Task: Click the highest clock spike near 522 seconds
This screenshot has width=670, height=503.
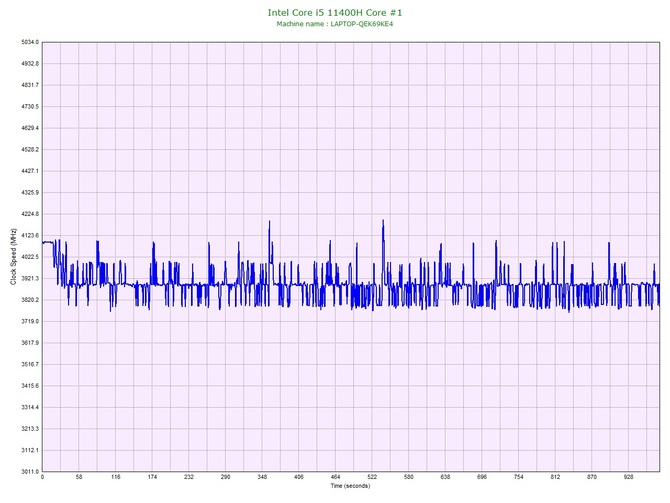Action: [x=383, y=221]
